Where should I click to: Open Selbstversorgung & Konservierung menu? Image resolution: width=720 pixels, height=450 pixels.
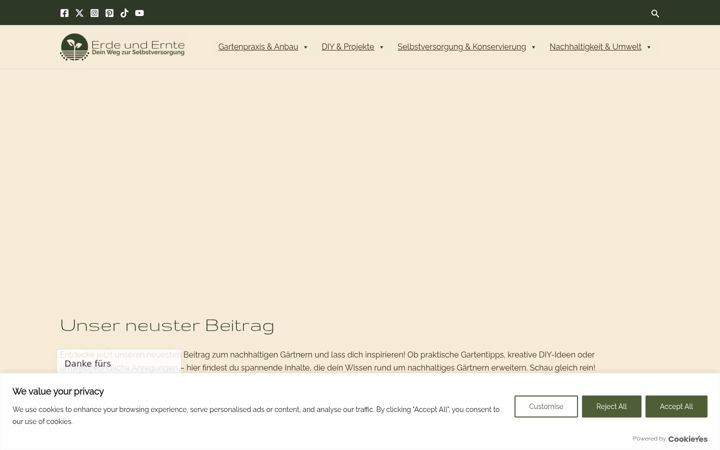pos(462,47)
